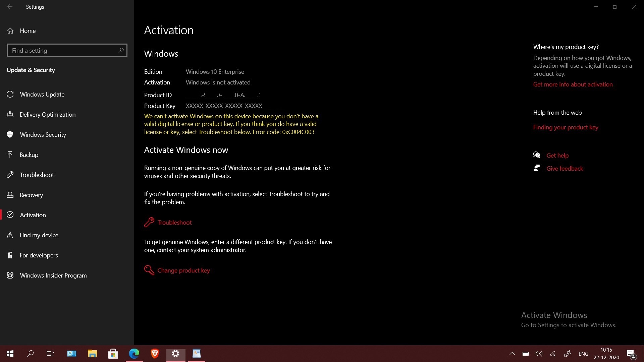The height and width of the screenshot is (362, 644).
Task: Select Windows Insider Program in sidebar
Action: point(53,275)
